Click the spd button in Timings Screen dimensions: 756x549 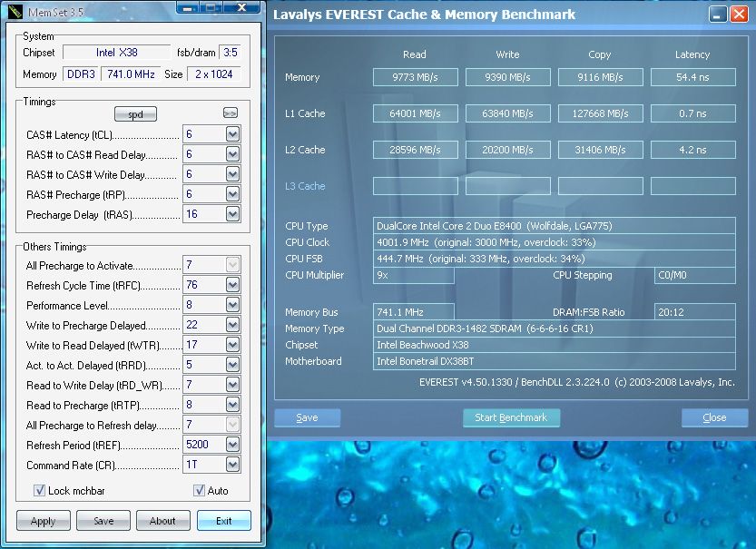point(135,114)
